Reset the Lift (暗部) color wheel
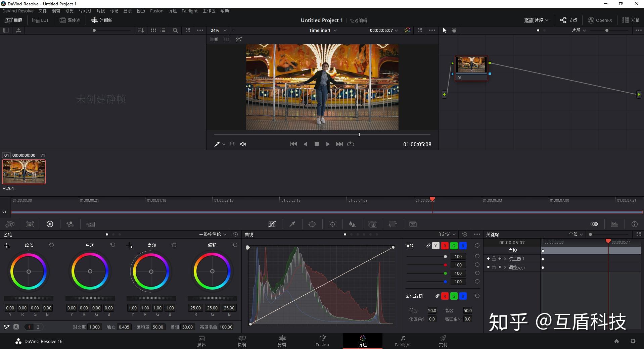The height and width of the screenshot is (349, 644). coord(51,245)
